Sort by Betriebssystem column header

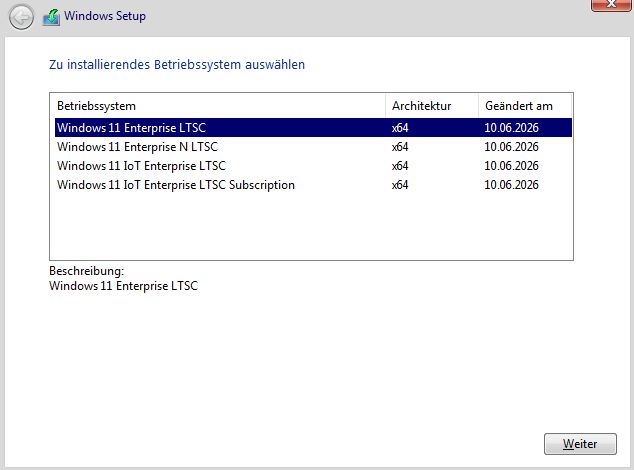tap(218, 106)
